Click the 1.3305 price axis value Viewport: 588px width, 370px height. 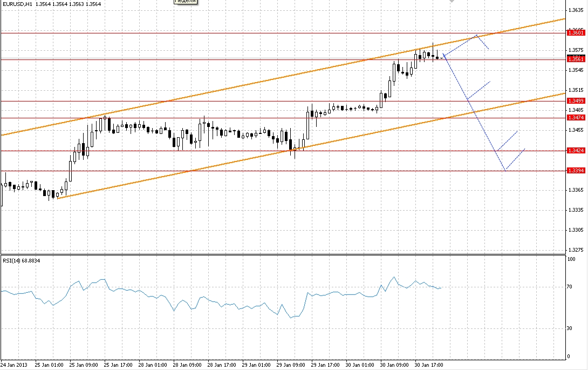tap(576, 230)
